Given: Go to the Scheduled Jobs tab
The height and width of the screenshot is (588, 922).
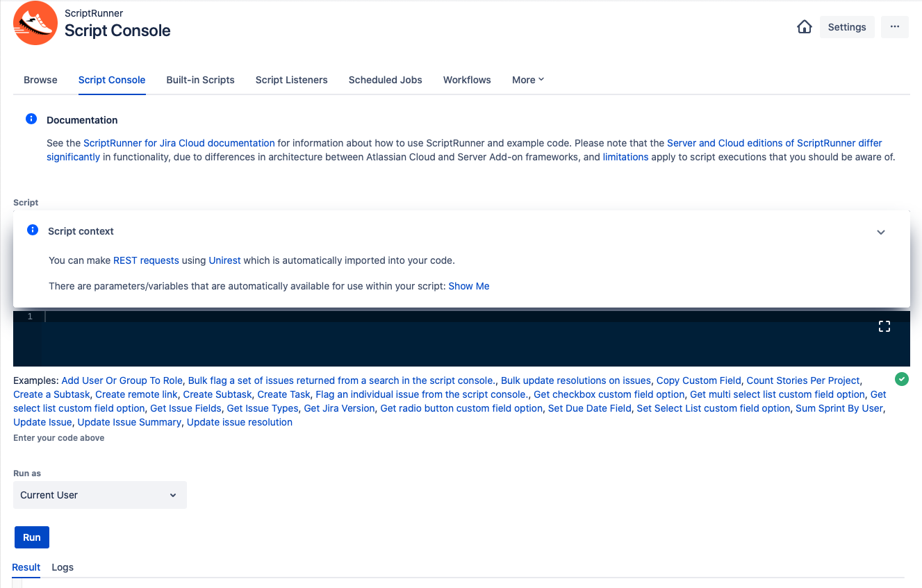Looking at the screenshot, I should (x=386, y=80).
